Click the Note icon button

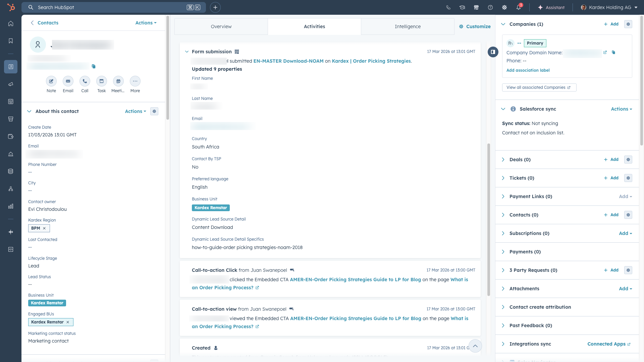point(51,81)
